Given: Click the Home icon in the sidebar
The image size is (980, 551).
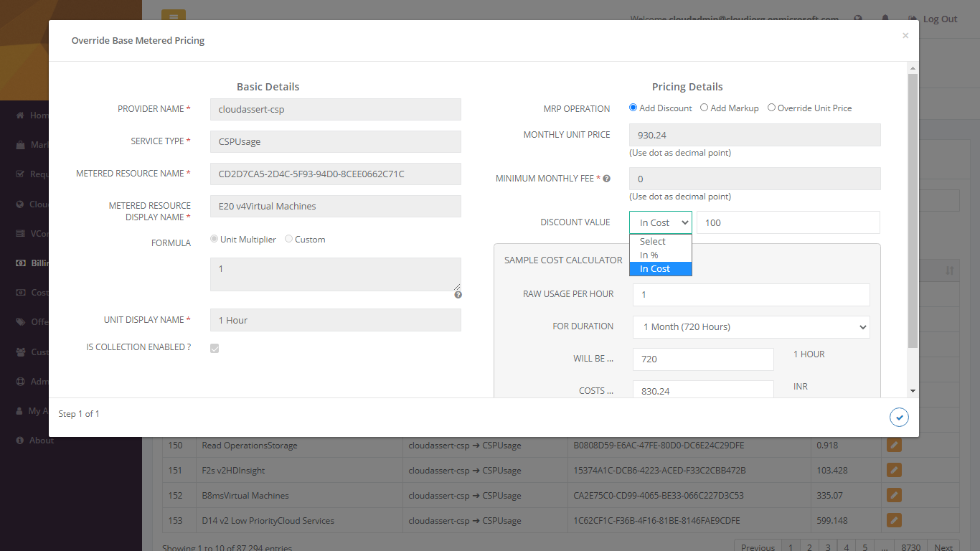Looking at the screenshot, I should [x=20, y=116].
